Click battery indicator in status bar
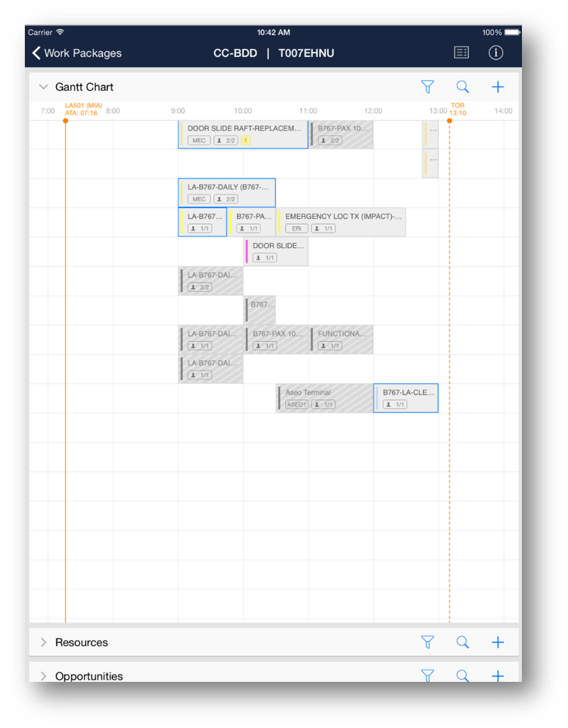The width and height of the screenshot is (568, 728). coord(512,32)
